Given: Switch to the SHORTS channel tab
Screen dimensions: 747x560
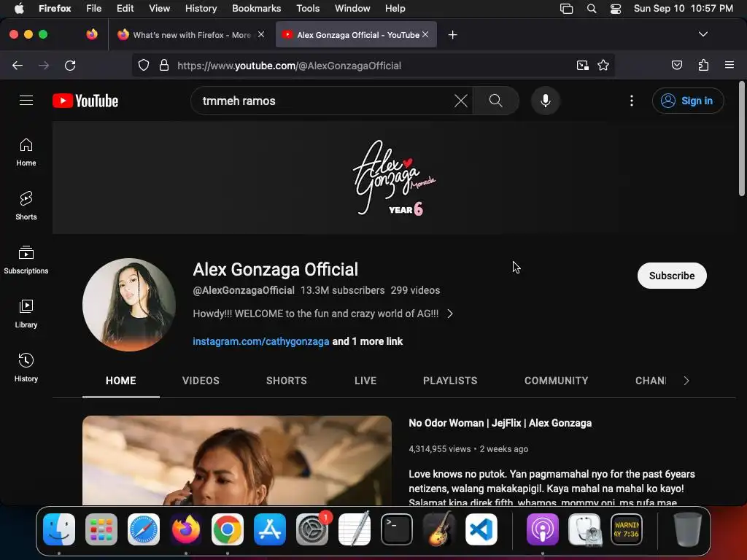Looking at the screenshot, I should (286, 381).
